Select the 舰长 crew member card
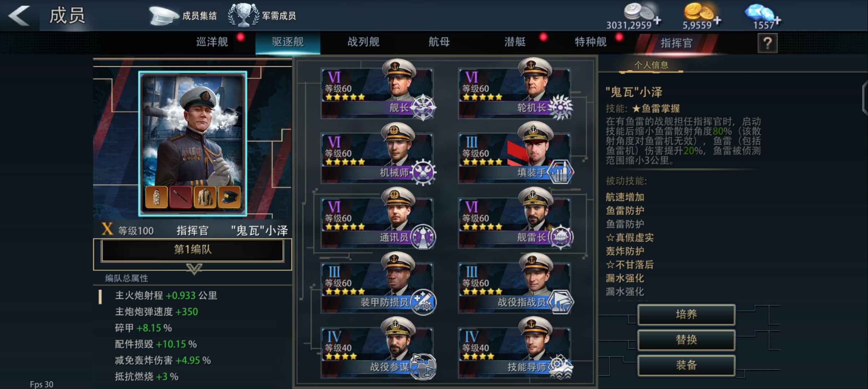The height and width of the screenshot is (389, 868). tap(377, 90)
